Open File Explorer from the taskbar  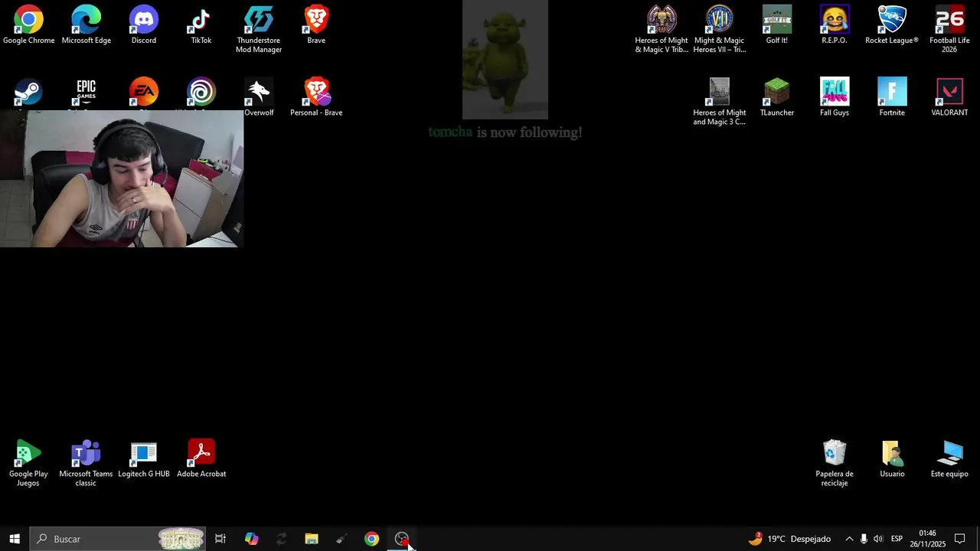coord(311,539)
